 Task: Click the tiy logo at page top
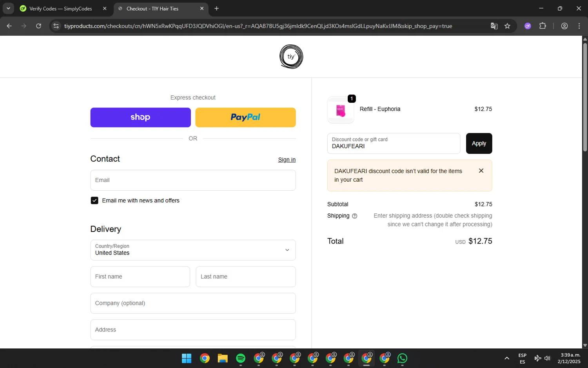click(291, 56)
